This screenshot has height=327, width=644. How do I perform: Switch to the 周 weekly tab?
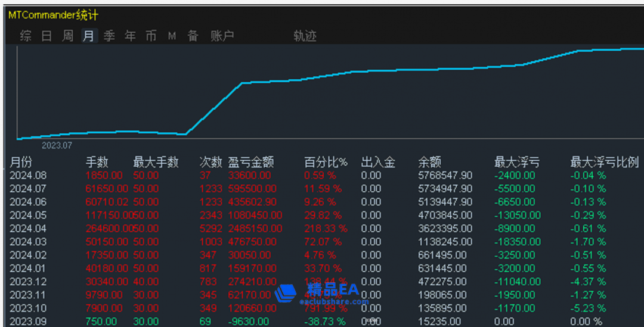point(67,36)
